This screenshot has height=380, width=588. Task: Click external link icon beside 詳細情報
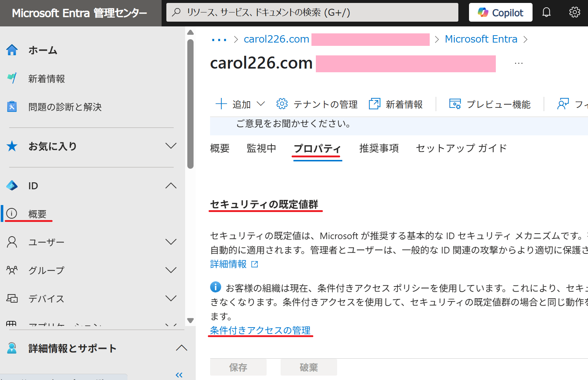pyautogui.click(x=255, y=264)
